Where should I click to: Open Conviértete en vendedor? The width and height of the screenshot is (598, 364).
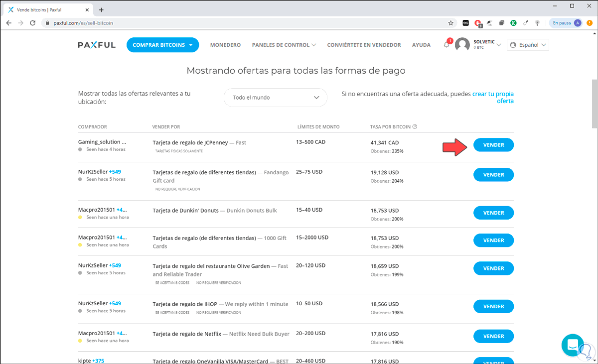coord(364,45)
